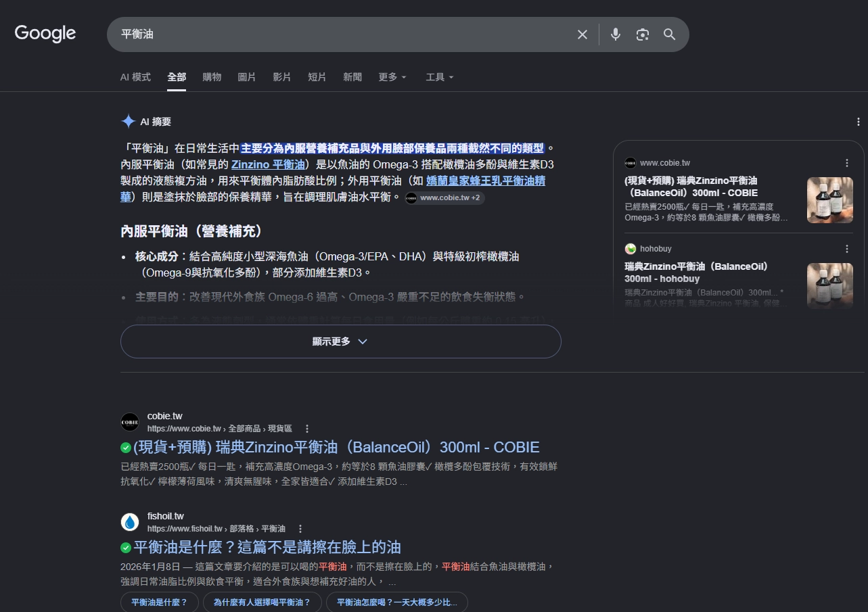Click the 主要目的 bullet text

pos(330,297)
